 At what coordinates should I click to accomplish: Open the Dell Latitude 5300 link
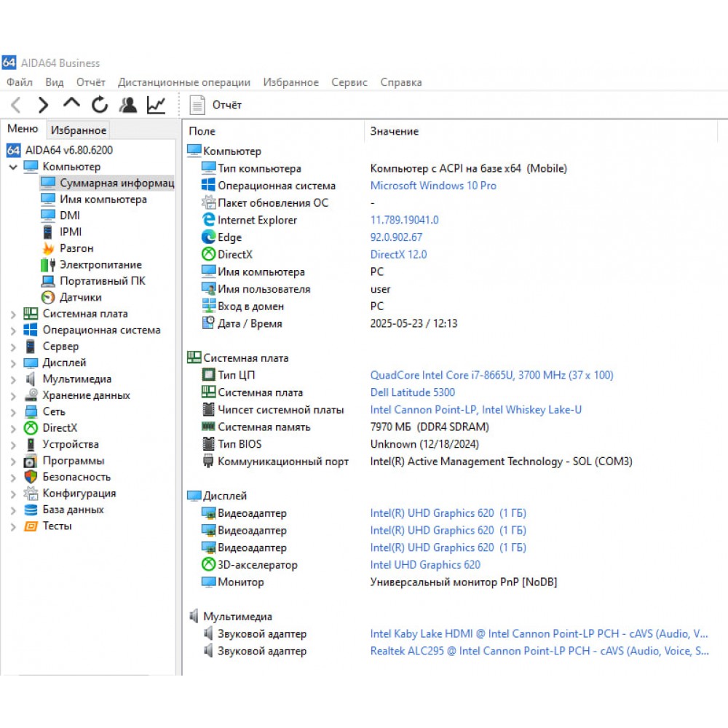pos(412,392)
